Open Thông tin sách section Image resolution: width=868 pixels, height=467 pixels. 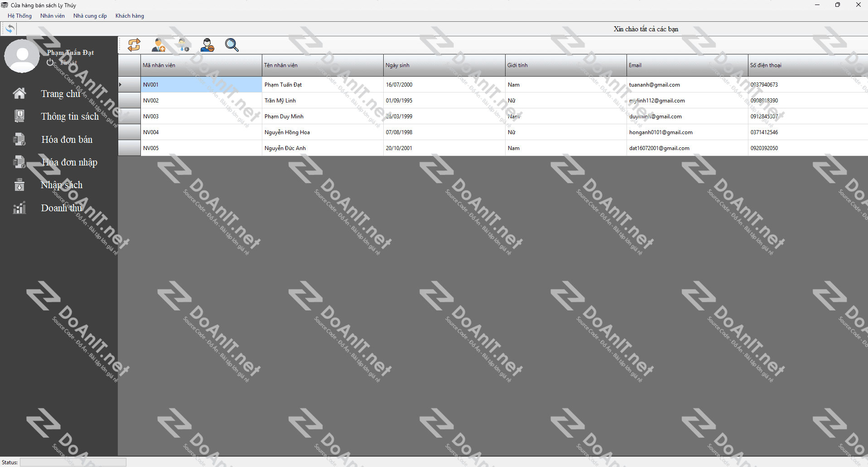pos(70,117)
